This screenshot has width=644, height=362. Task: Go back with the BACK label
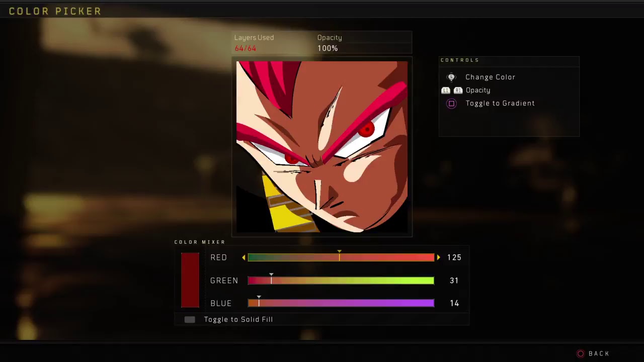[599, 353]
